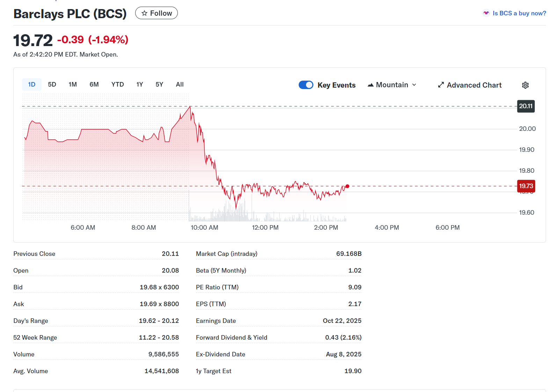Select the 1D time range tab
The height and width of the screenshot is (392, 553).
[x=32, y=84]
